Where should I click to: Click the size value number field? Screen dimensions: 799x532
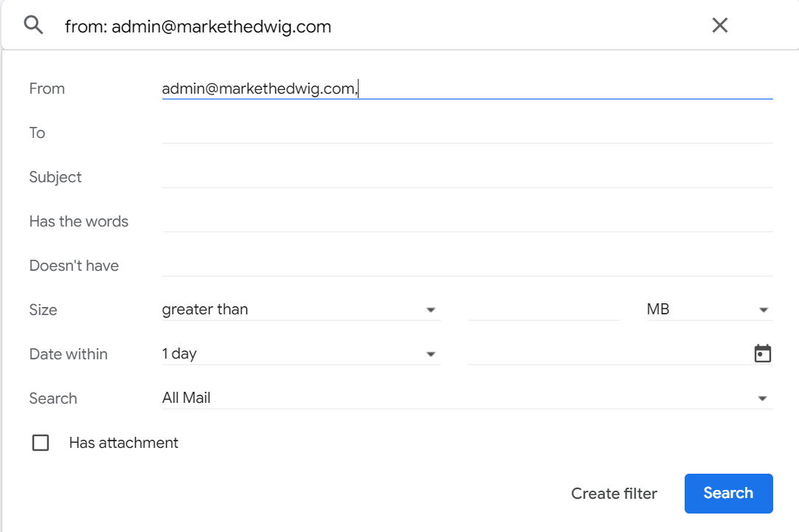[x=544, y=310]
